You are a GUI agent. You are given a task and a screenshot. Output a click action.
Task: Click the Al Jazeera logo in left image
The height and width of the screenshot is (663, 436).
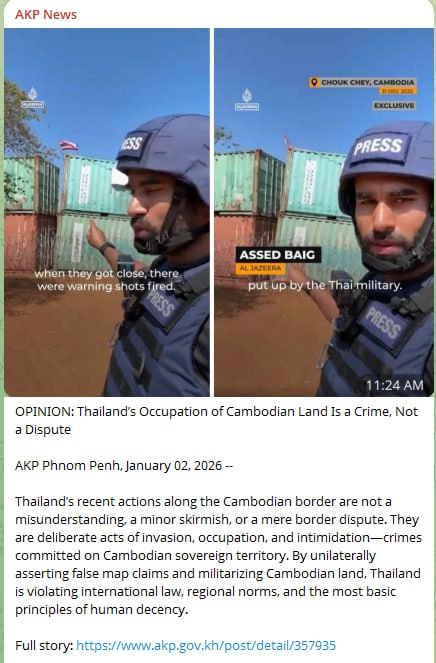(33, 97)
